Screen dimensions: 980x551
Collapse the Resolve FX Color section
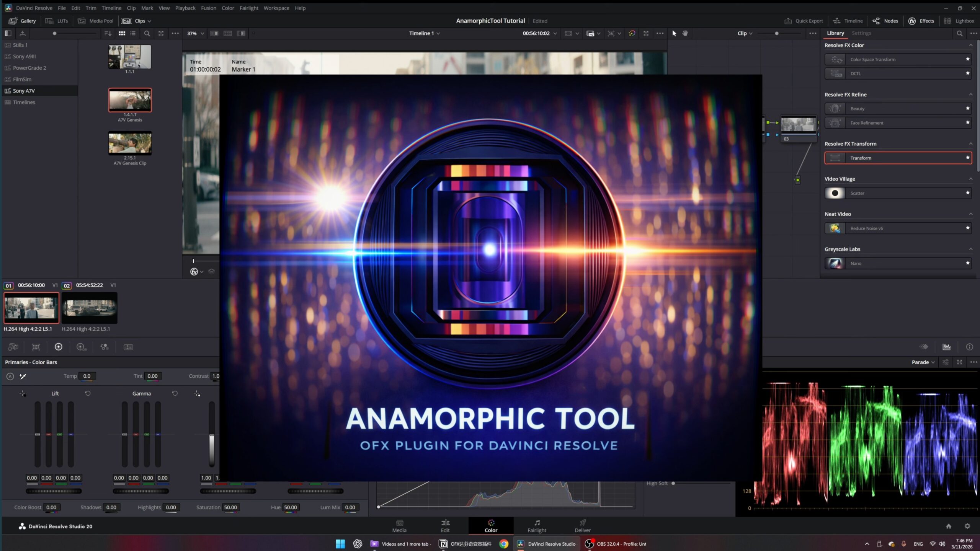click(x=970, y=45)
